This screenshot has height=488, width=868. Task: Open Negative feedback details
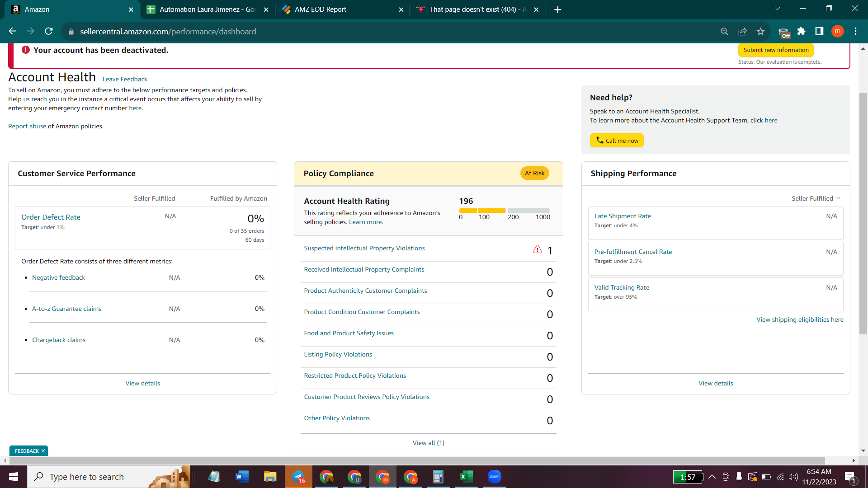[59, 277]
